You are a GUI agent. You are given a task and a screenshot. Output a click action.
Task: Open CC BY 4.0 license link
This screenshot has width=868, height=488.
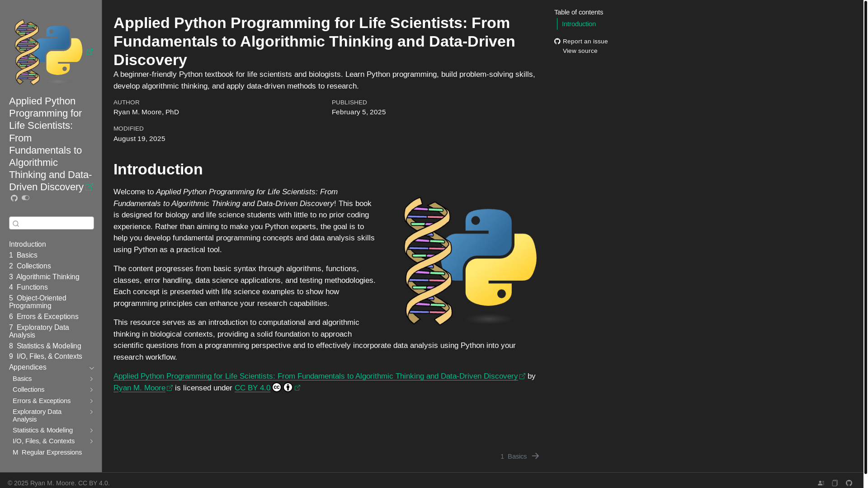[x=252, y=388]
